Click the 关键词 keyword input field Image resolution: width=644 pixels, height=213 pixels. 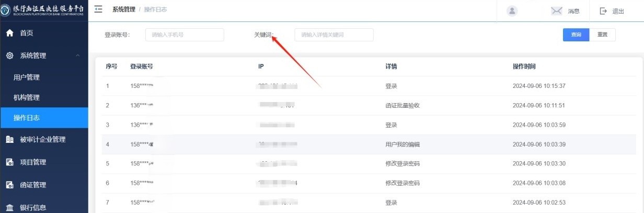(334, 35)
